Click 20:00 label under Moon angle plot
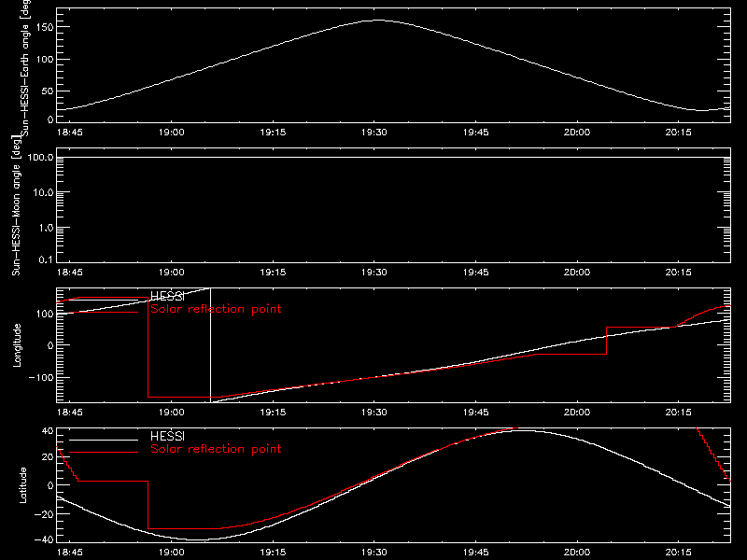 pyautogui.click(x=577, y=273)
